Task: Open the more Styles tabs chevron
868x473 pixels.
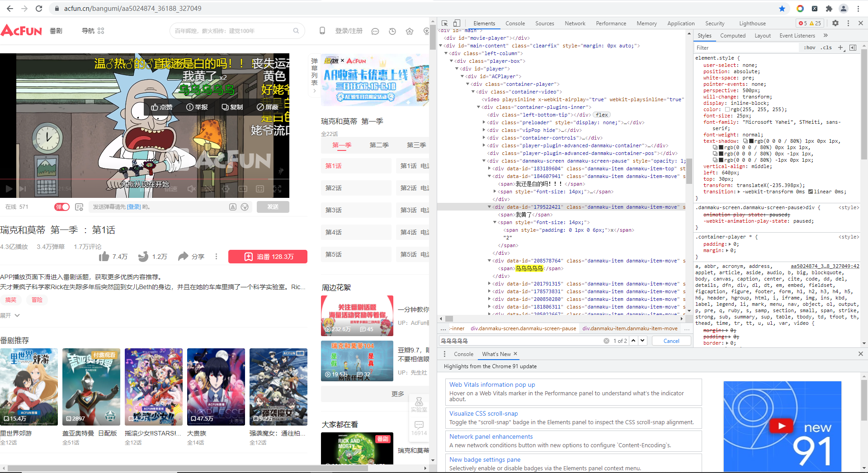Action: point(826,35)
